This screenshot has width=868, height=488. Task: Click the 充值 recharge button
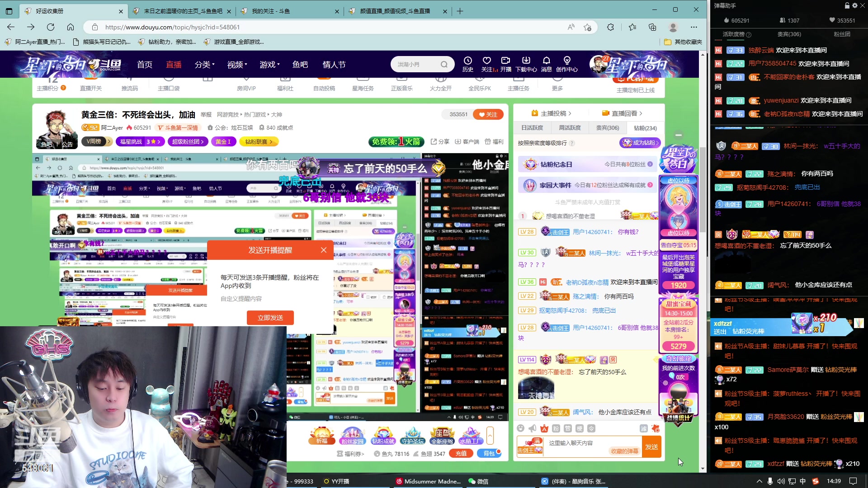[461, 454]
